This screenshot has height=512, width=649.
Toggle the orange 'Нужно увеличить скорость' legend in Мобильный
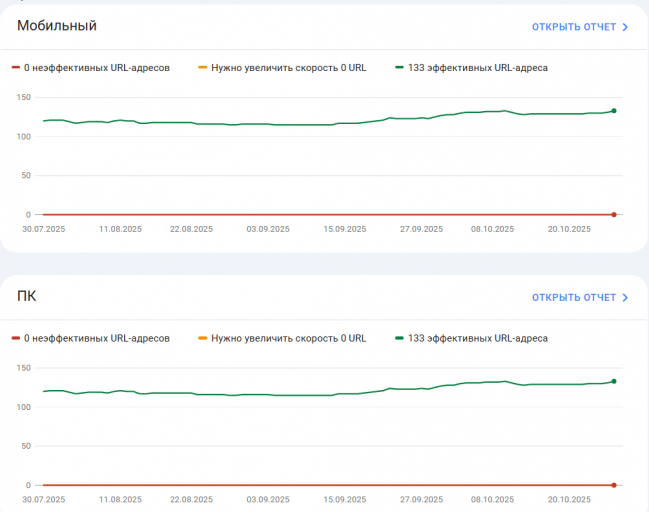[282, 67]
